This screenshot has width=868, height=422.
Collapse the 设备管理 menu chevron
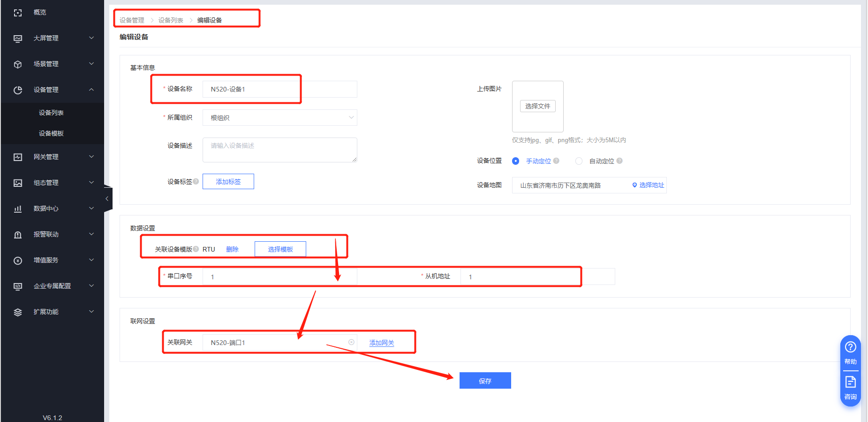click(91, 90)
